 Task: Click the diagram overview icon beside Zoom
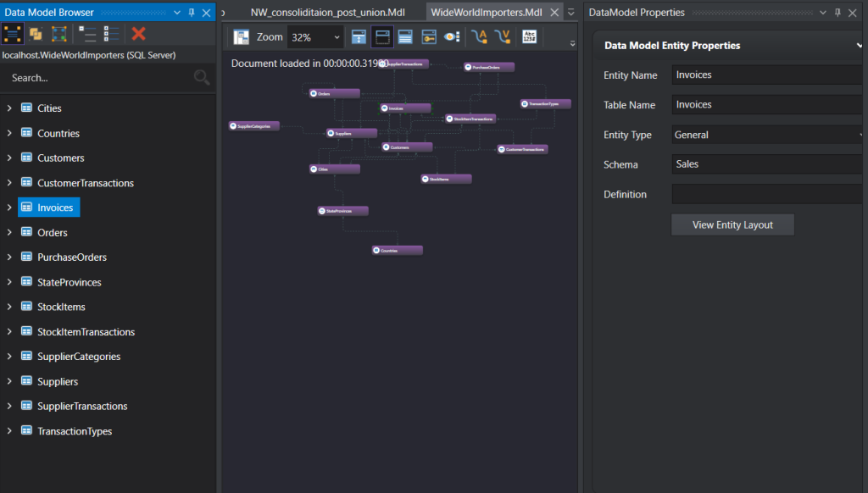click(242, 37)
